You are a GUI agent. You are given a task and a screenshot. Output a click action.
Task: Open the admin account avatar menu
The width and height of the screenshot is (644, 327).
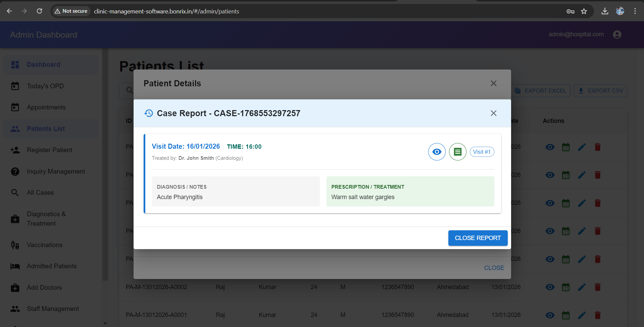coord(617,34)
